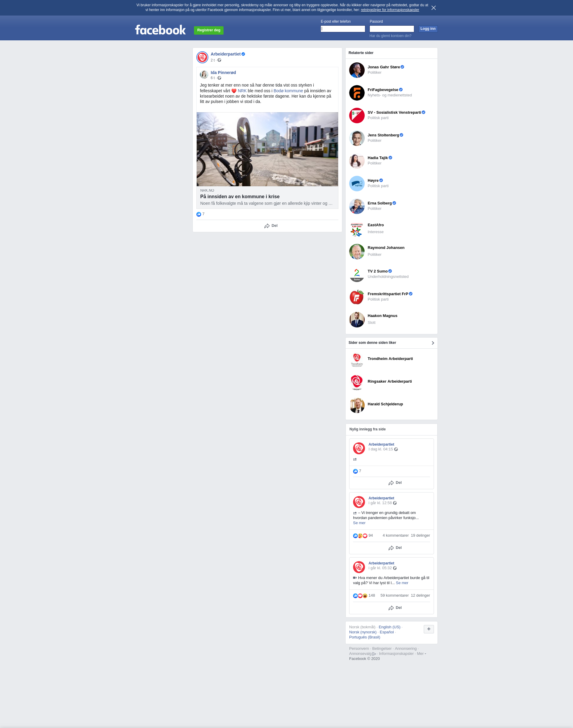Focus the 'Passord' input field
The height and width of the screenshot is (728, 573).
tap(392, 29)
